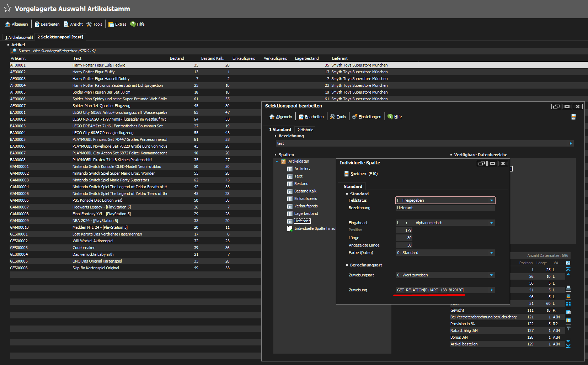This screenshot has height=365, width=588.
Task: Open the Eingabeart dropdown
Action: pos(492,223)
